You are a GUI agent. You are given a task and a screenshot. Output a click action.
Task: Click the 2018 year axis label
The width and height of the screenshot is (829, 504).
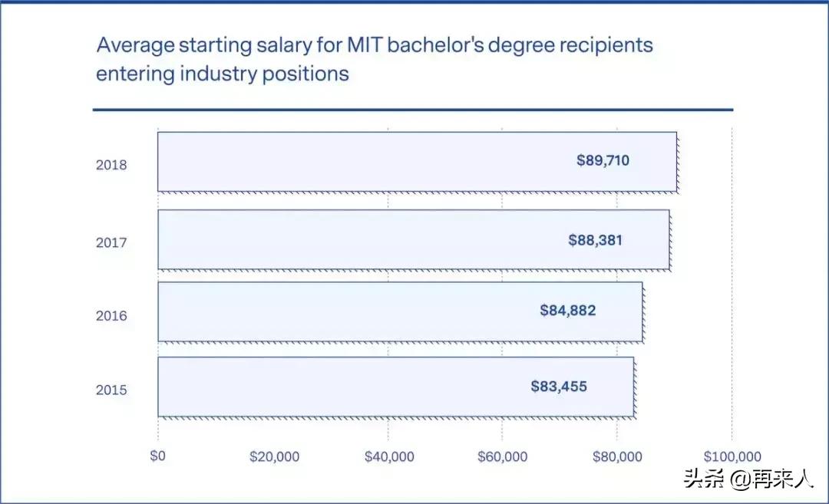(111, 165)
